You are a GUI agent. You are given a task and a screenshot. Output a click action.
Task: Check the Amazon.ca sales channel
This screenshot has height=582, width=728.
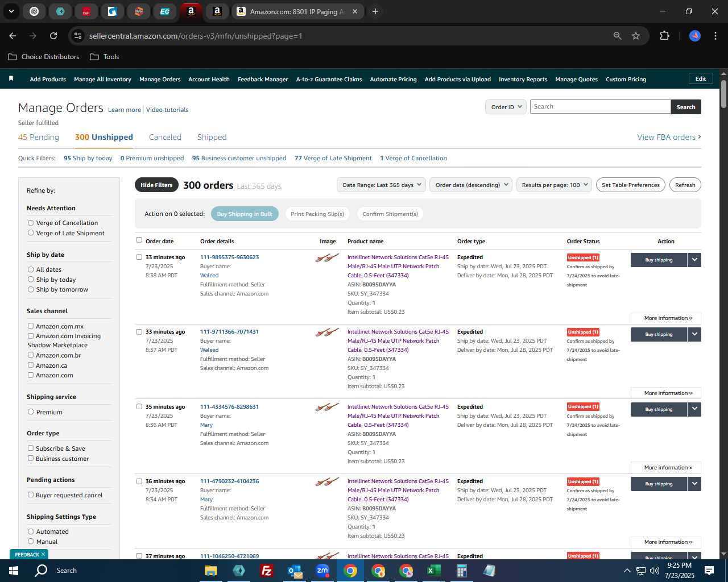(31, 365)
